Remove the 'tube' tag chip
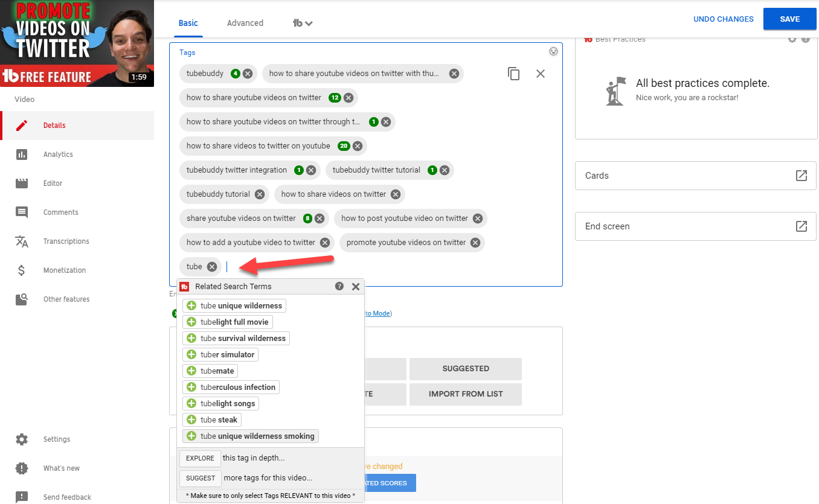This screenshot has height=504, width=819. point(212,267)
